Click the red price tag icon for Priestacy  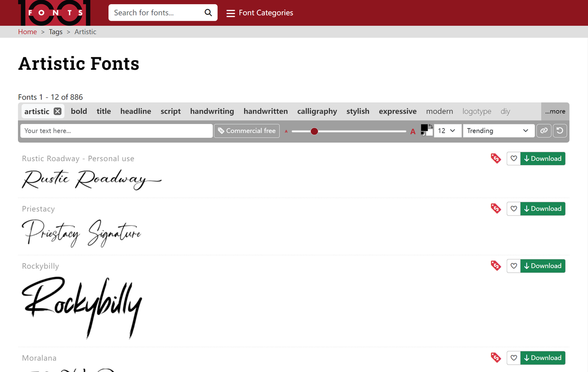click(x=496, y=209)
